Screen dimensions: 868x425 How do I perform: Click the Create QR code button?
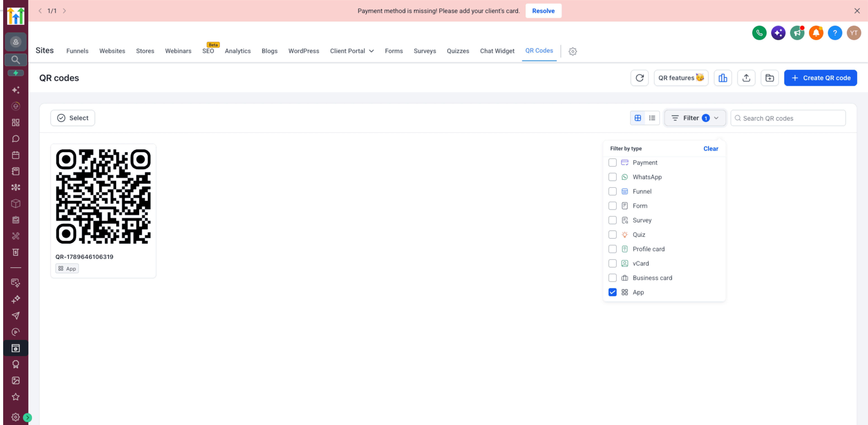pyautogui.click(x=820, y=78)
